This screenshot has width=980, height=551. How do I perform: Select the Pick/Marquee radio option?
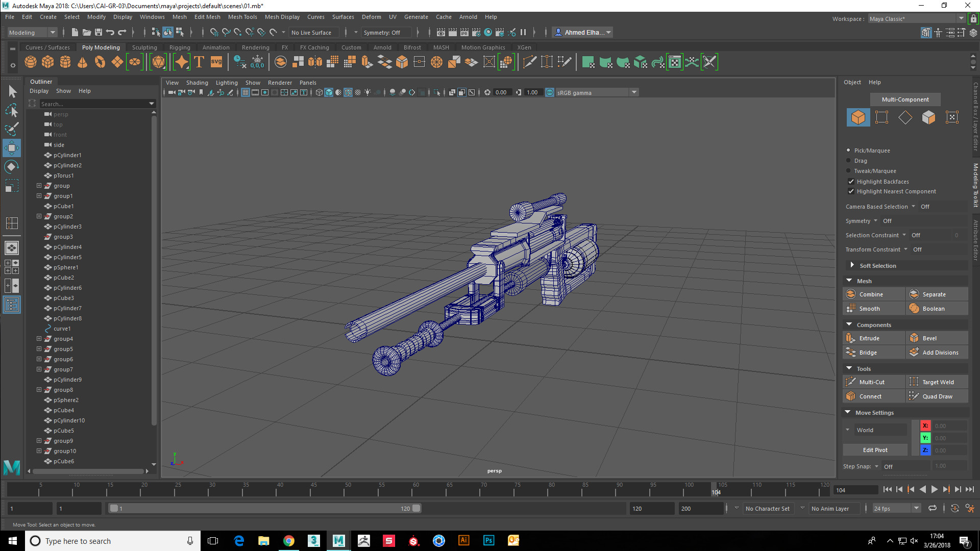click(848, 151)
